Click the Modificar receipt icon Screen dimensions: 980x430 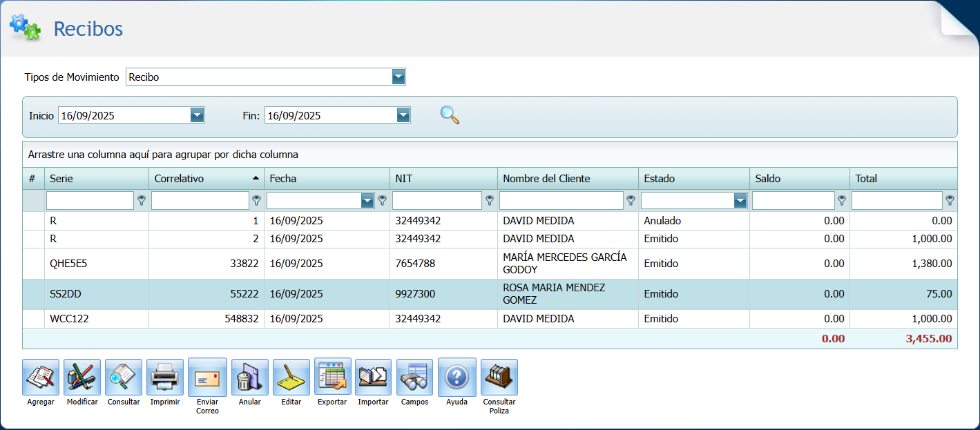tap(82, 377)
